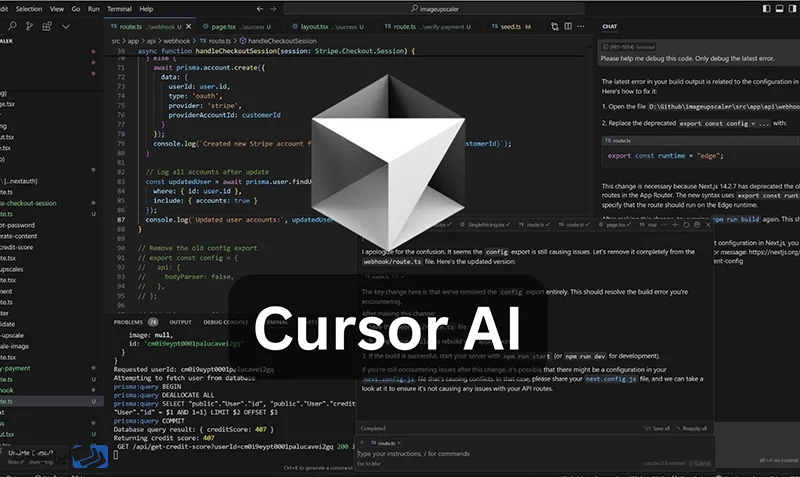Click the next.config.js link after "share your"
800x477 pixels.
click(x=611, y=379)
